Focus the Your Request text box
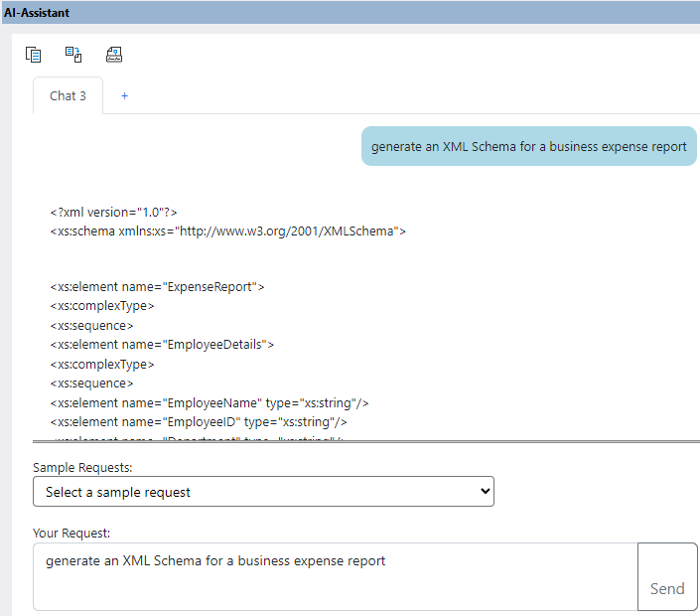The height and width of the screenshot is (616, 700). tap(335, 576)
